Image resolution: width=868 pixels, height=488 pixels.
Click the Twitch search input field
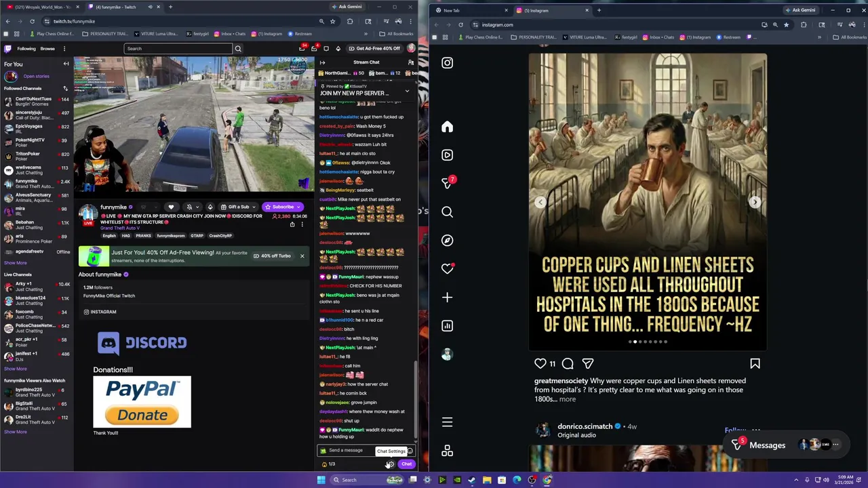tap(178, 49)
